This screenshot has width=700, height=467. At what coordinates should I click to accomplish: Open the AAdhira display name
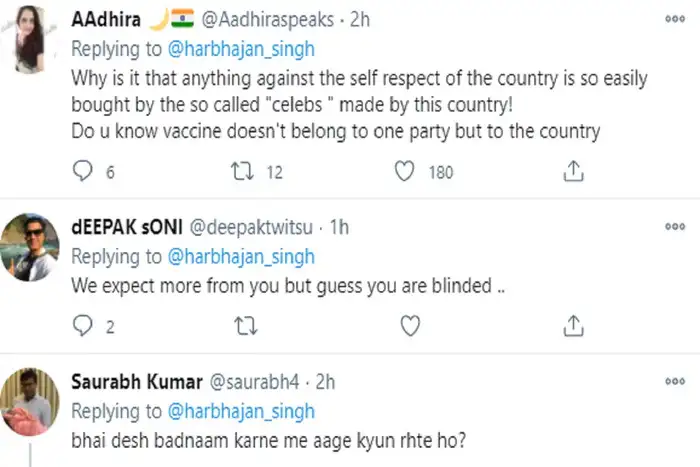[105, 19]
